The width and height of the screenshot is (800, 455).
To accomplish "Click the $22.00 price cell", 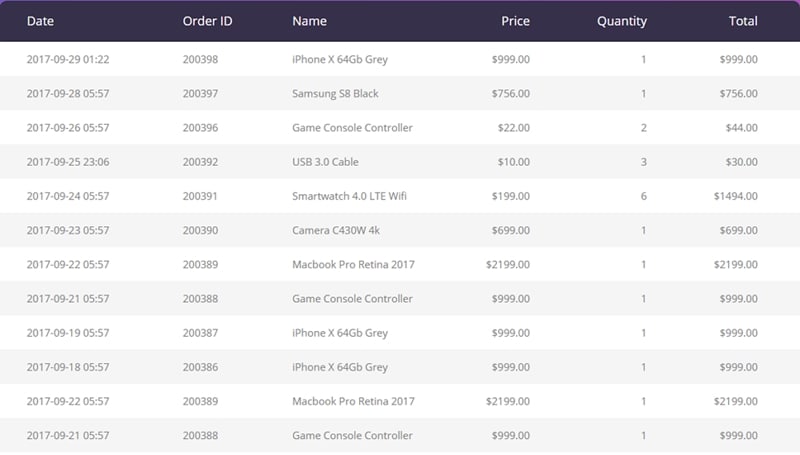I will (513, 128).
